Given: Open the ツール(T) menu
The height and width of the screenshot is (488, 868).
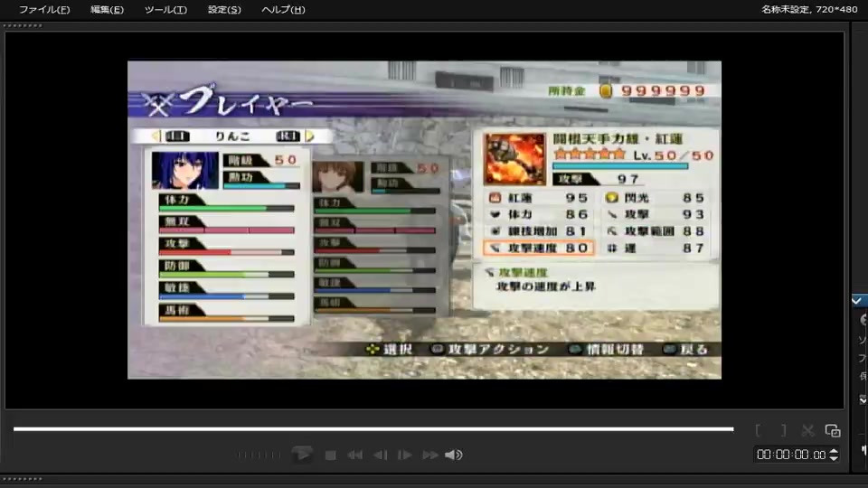Looking at the screenshot, I should pos(165,9).
